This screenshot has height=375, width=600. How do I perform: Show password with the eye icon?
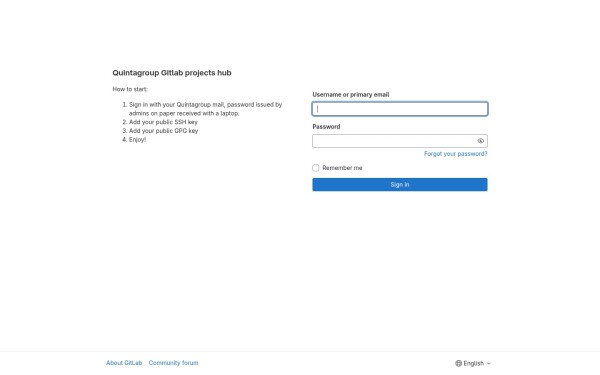click(x=481, y=141)
